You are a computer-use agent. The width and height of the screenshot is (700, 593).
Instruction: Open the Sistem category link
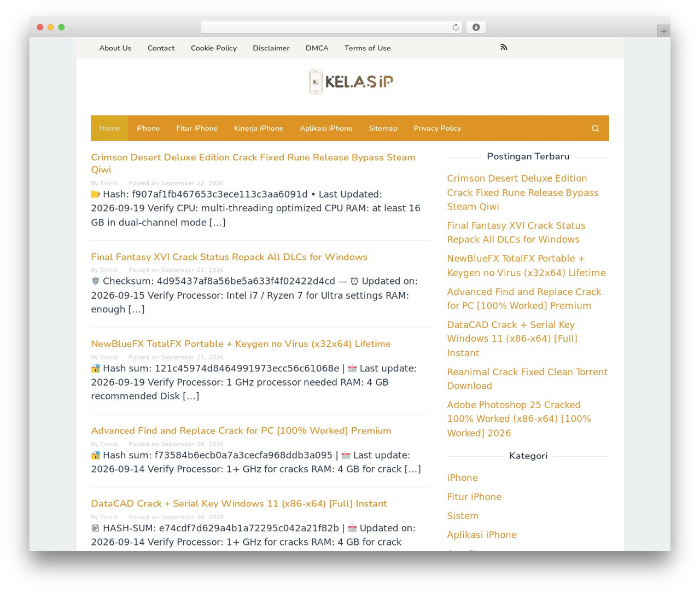pyautogui.click(x=463, y=516)
